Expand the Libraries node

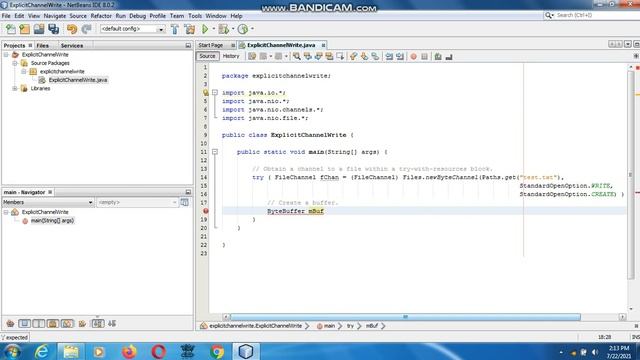(15, 88)
